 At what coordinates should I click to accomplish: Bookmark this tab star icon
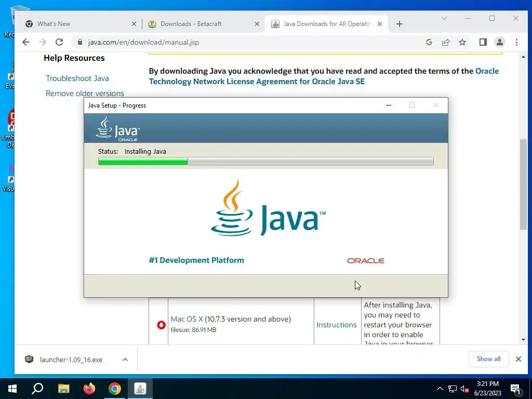click(462, 42)
